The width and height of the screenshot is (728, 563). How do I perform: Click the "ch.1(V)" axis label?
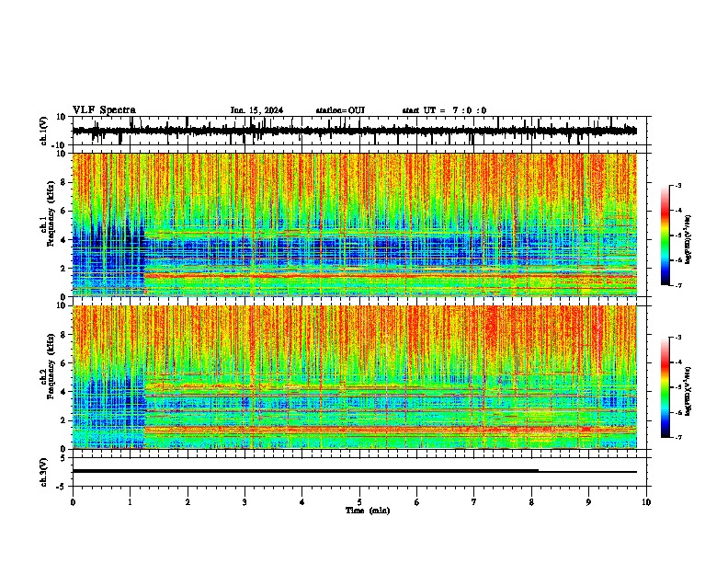coord(44,131)
